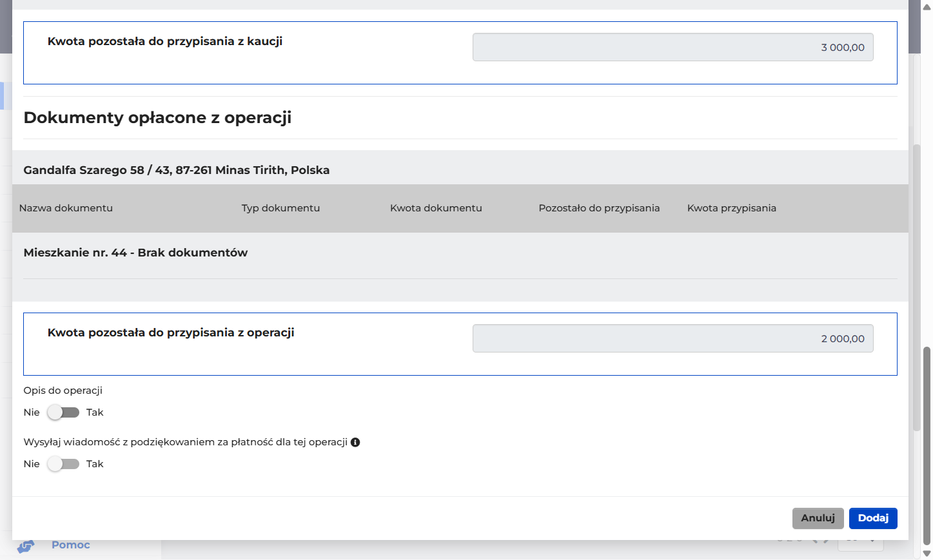Image resolution: width=933 pixels, height=560 pixels.
Task: Click the Opis do operacji label
Action: [x=63, y=391]
